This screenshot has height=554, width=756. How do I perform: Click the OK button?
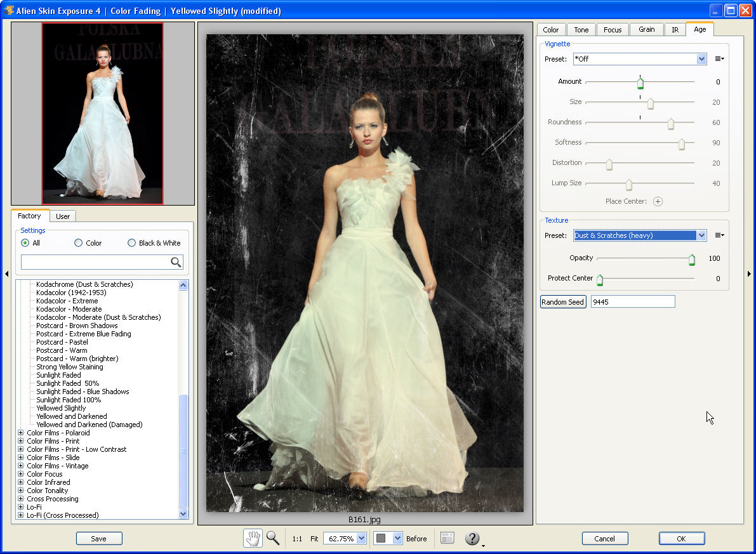681,538
